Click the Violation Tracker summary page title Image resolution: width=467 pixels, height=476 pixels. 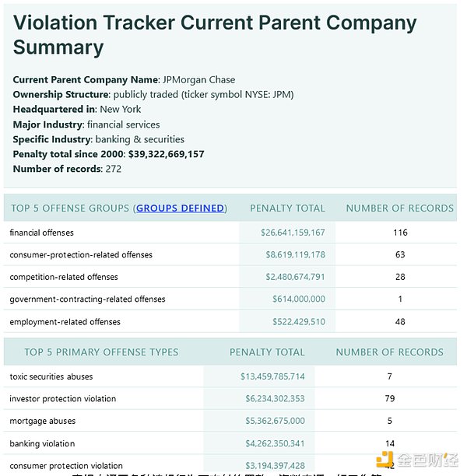pyautogui.click(x=215, y=34)
